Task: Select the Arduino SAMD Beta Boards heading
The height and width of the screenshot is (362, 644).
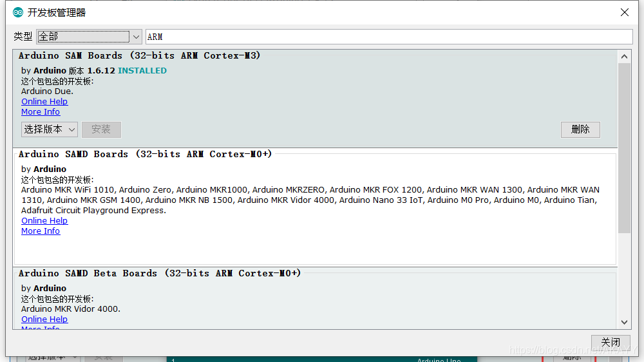Action: pos(160,274)
